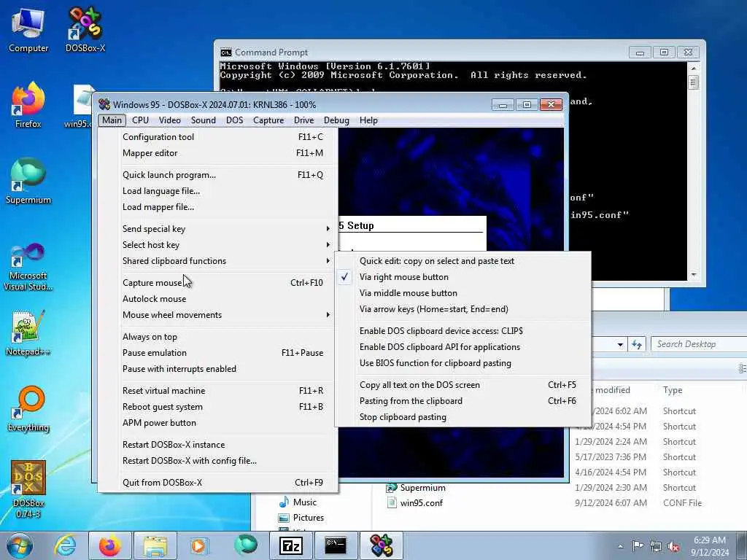Open 7-Zip from the taskbar

click(x=290, y=545)
